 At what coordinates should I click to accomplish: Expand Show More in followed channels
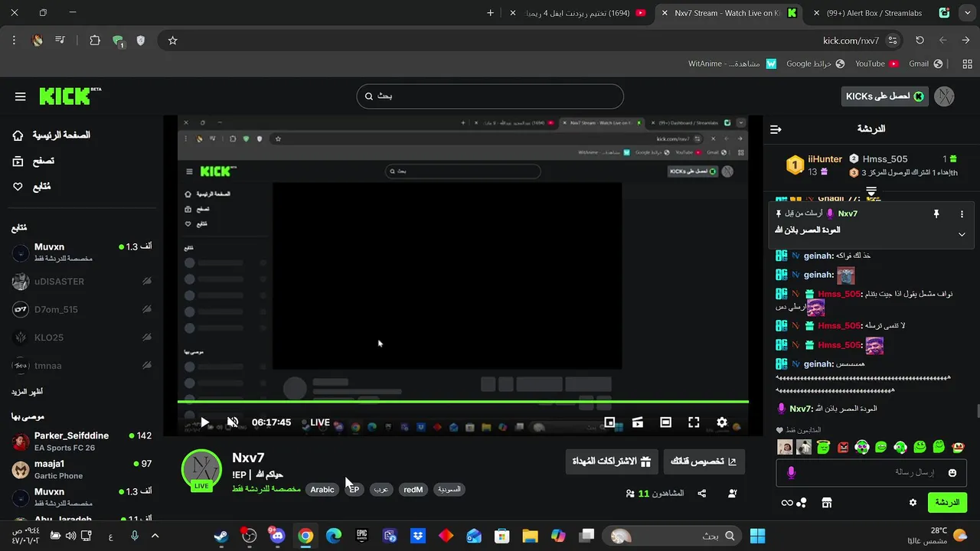(x=27, y=392)
